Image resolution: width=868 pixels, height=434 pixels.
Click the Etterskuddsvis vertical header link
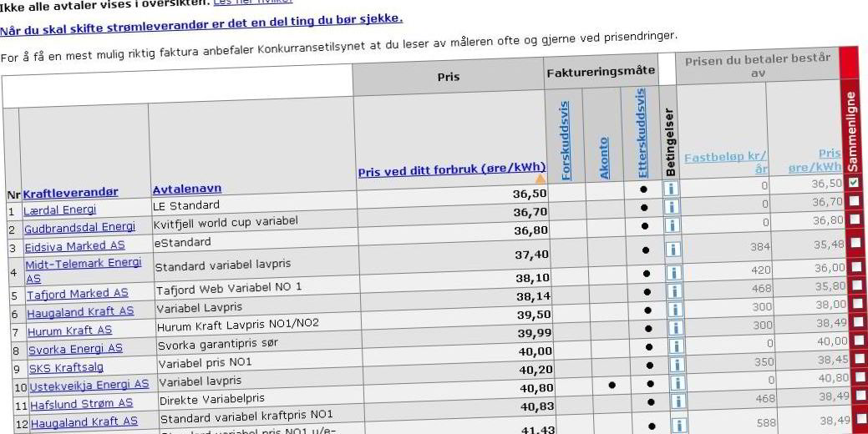coord(641,133)
